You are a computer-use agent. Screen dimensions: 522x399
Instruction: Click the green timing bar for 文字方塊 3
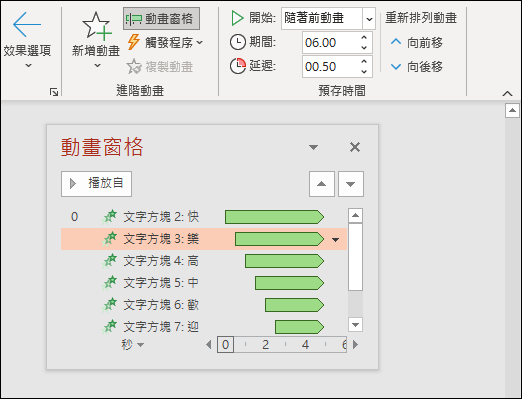pyautogui.click(x=279, y=239)
